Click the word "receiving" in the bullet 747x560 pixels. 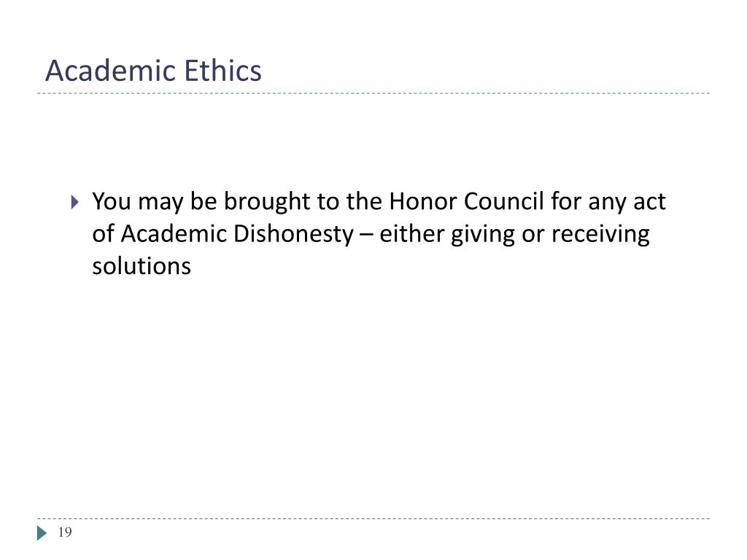[600, 234]
